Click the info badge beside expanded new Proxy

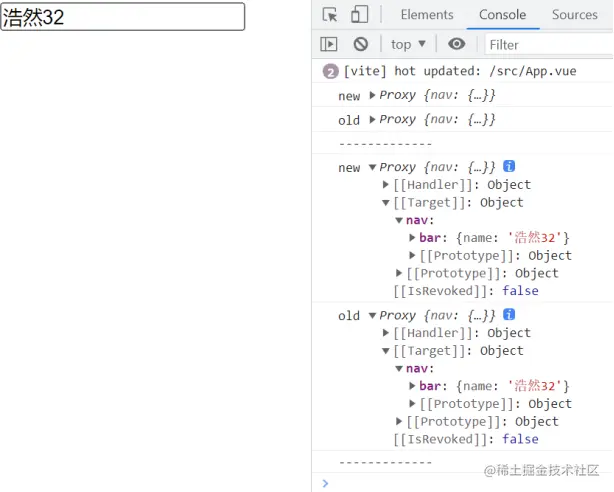[509, 166]
